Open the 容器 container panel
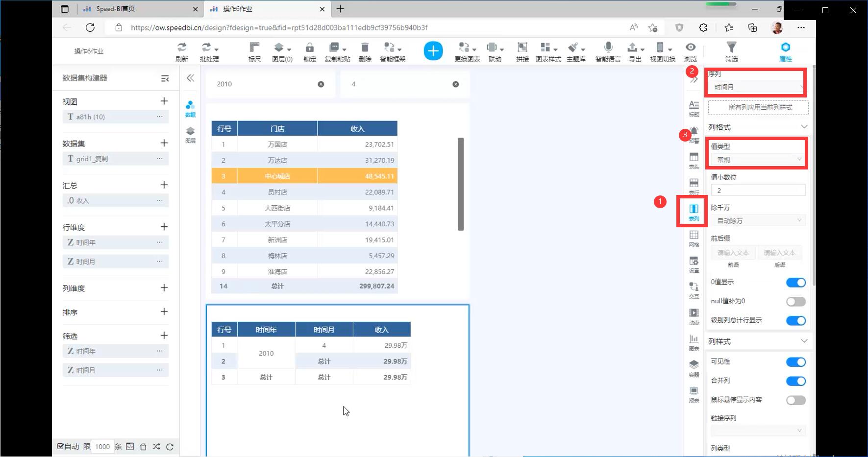868x457 pixels. click(694, 368)
